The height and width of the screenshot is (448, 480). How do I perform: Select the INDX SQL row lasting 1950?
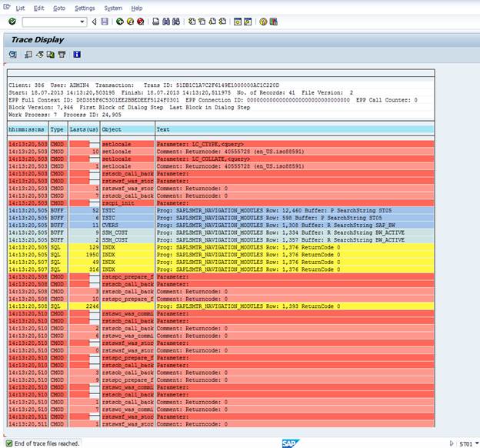pyautogui.click(x=221, y=255)
